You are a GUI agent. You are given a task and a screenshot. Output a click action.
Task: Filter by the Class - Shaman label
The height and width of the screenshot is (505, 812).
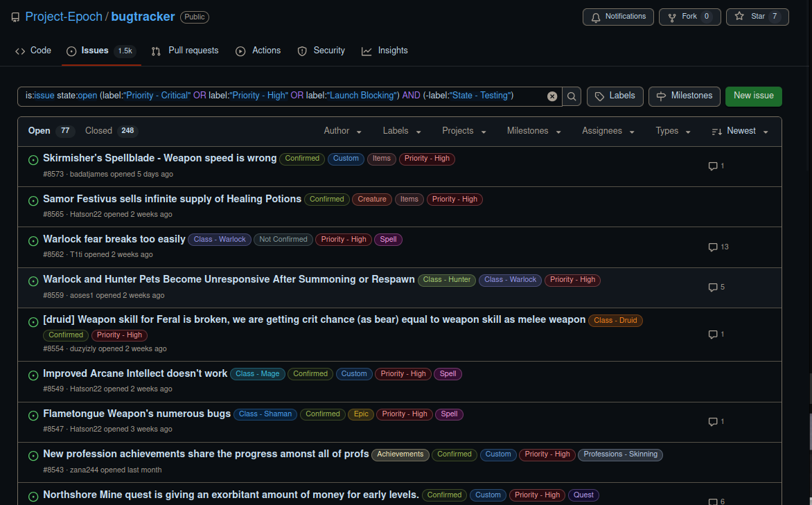pos(265,414)
